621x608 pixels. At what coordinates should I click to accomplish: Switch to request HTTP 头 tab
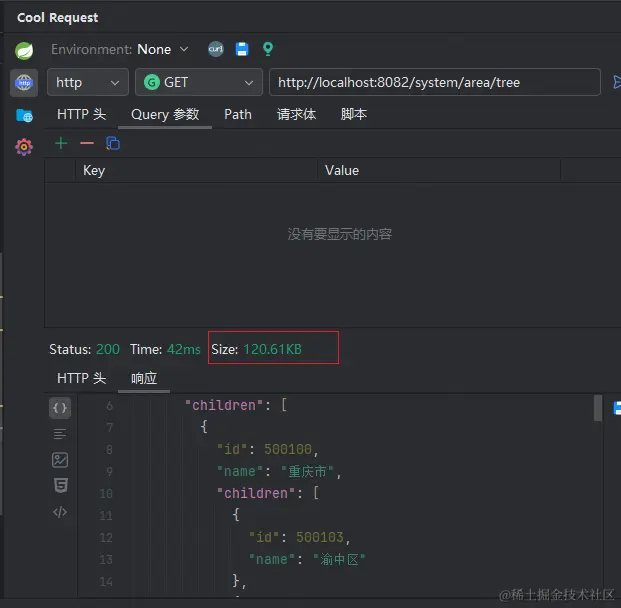point(82,114)
